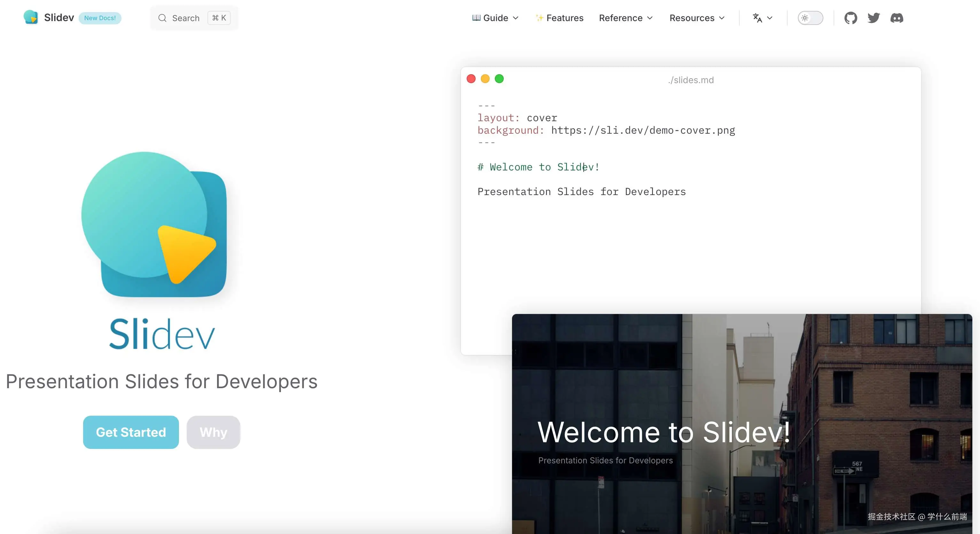Screen dimensions: 980x534
Task: Open the GitHub repository icon
Action: (x=851, y=18)
